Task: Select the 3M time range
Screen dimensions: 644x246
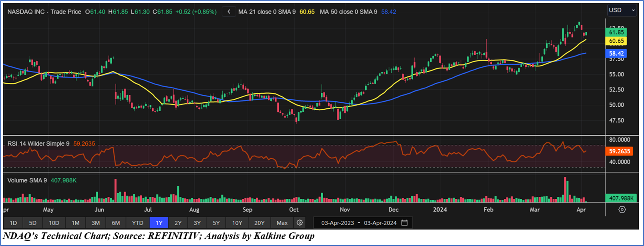Action: point(96,223)
